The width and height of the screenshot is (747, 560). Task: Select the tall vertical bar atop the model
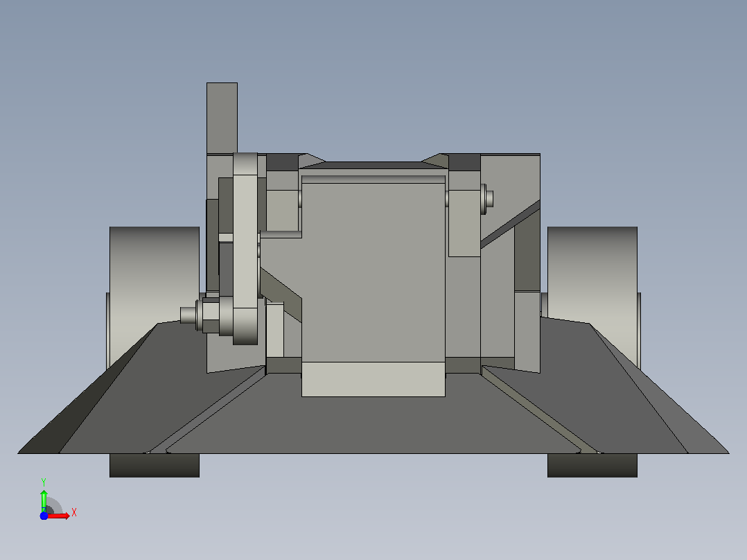click(x=222, y=119)
